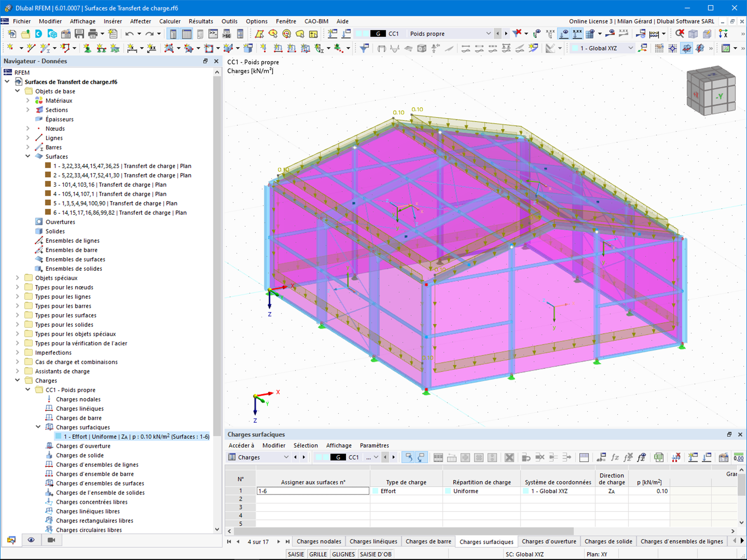Click the eye display icon at navigator bottom

tap(31, 540)
